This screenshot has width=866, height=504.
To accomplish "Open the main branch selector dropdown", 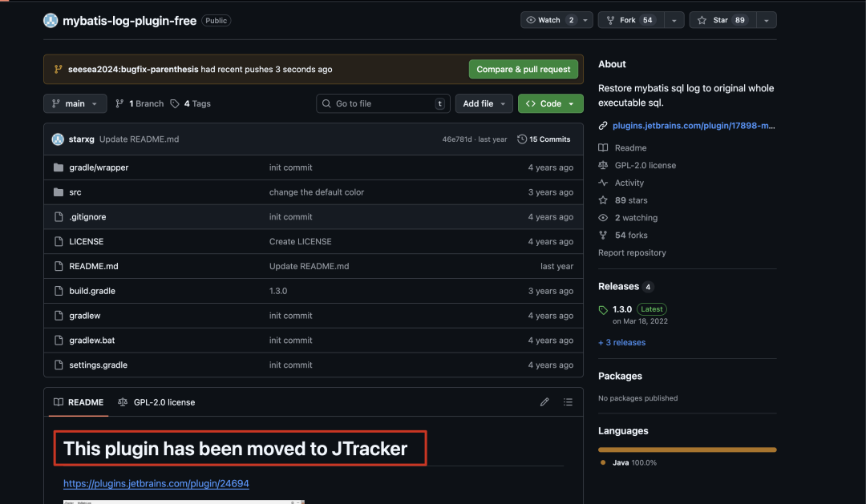I will coord(75,103).
